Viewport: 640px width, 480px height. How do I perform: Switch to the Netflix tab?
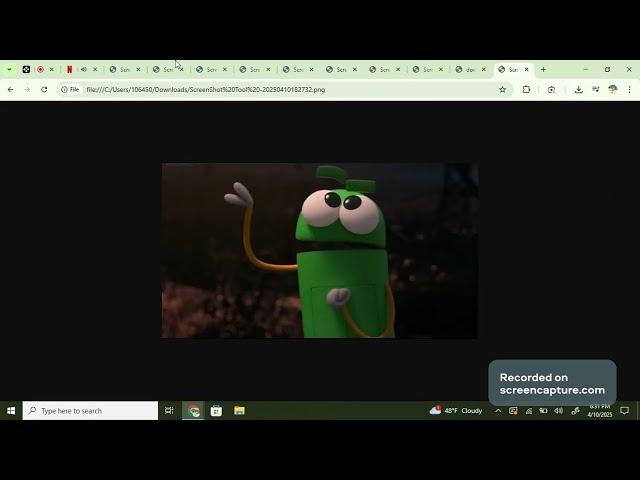point(69,70)
